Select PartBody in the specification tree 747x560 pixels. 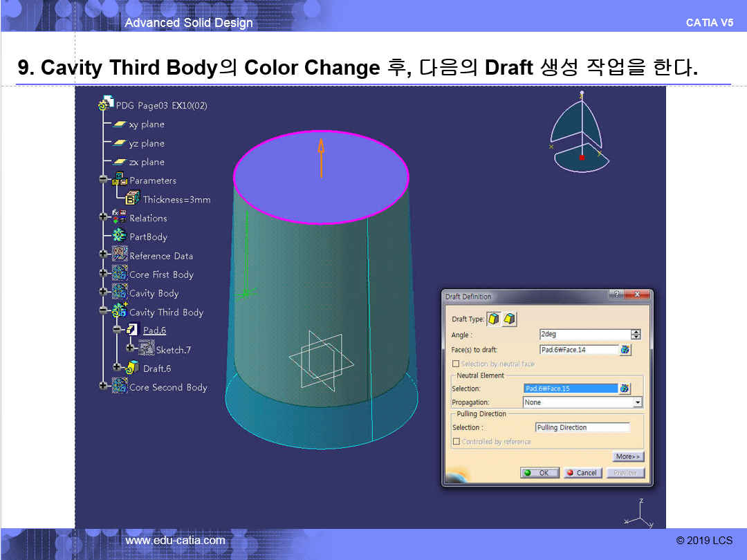point(148,237)
